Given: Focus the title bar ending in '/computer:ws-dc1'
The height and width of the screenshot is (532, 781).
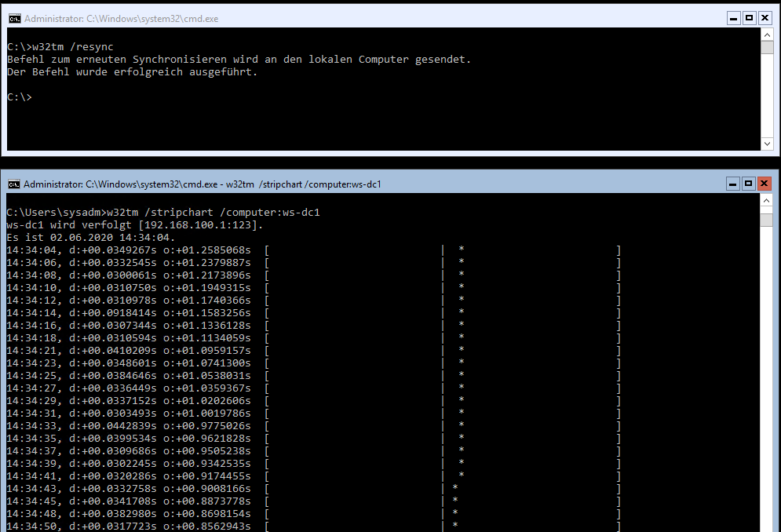Looking at the screenshot, I should 203,184.
